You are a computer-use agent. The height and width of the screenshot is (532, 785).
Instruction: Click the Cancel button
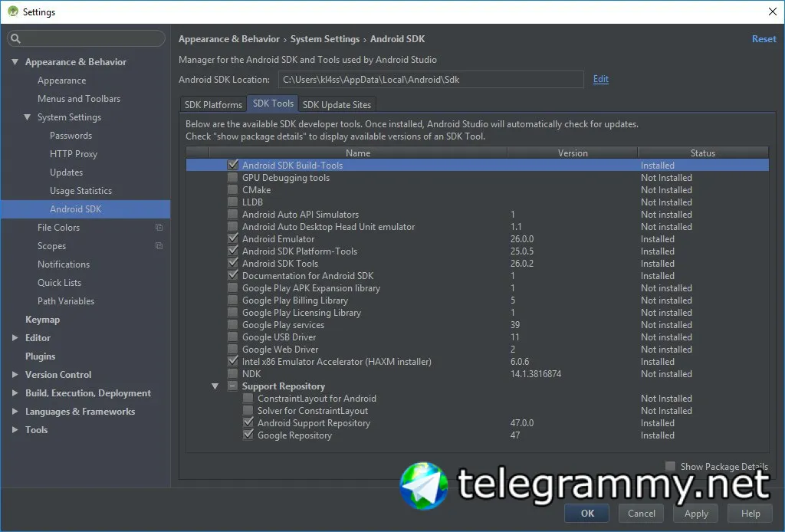[642, 513]
